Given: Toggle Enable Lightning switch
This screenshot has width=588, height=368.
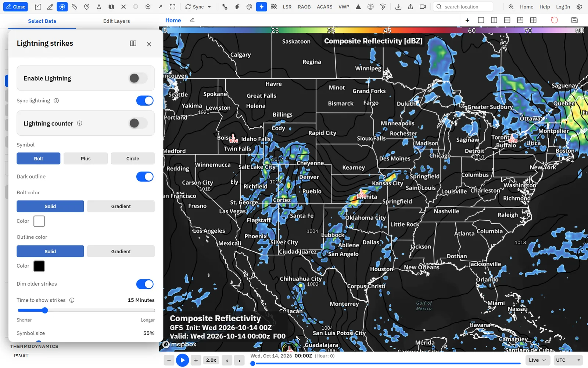Looking at the screenshot, I should 138,78.
